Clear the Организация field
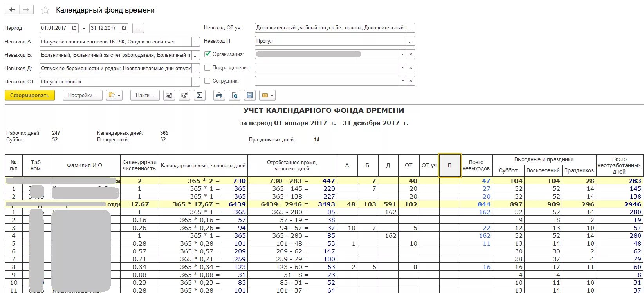Viewport: 644px width, 293px height. [411, 54]
